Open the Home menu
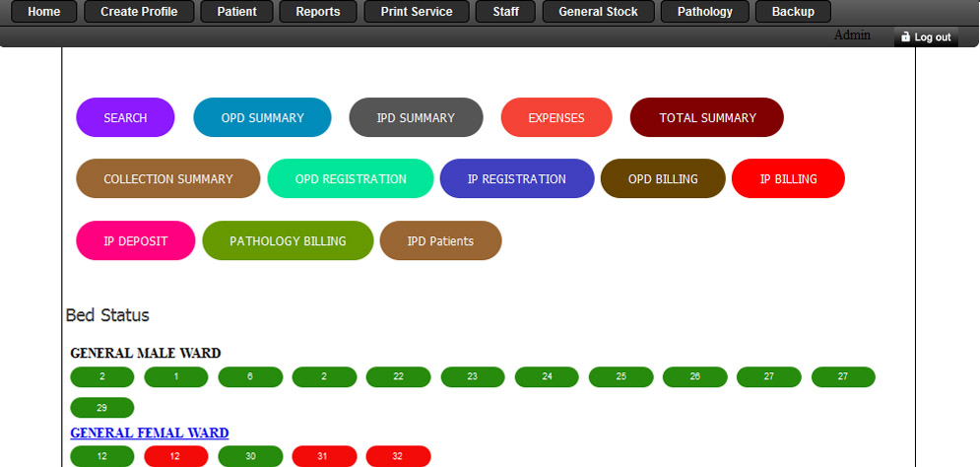 coord(43,12)
